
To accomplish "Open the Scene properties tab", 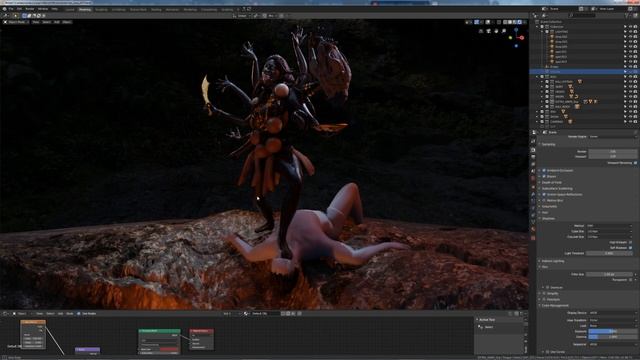I will [x=533, y=171].
